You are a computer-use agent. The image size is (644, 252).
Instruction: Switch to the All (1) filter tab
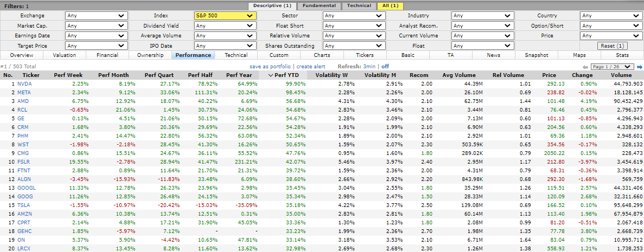tap(391, 6)
